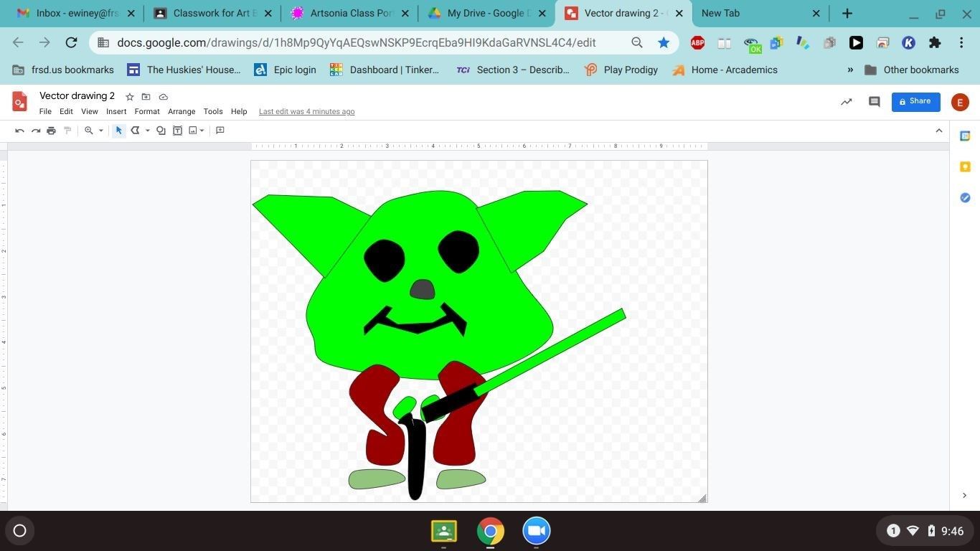This screenshot has width=980, height=551.
Task: Click the Print icon in the toolbar
Action: [51, 131]
